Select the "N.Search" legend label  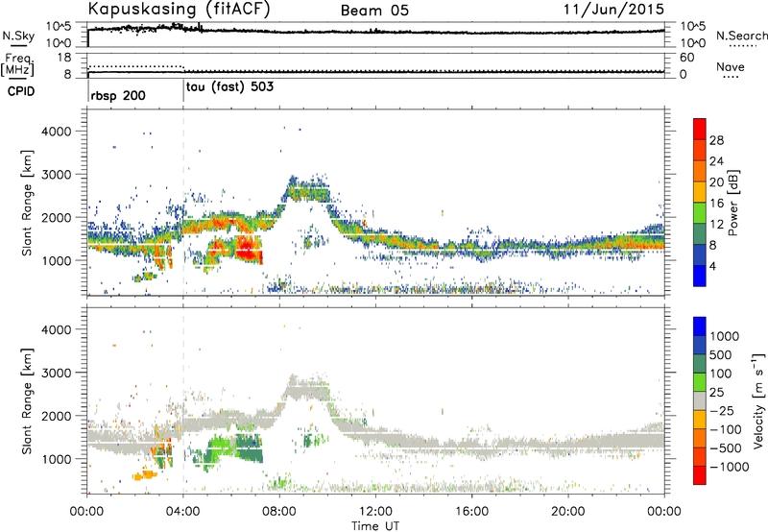pos(741,36)
